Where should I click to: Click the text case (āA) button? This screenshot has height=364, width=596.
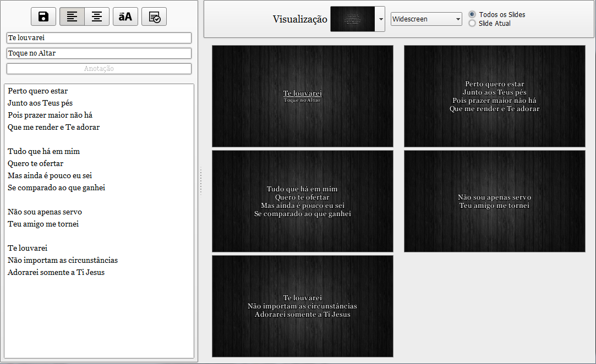click(x=125, y=16)
